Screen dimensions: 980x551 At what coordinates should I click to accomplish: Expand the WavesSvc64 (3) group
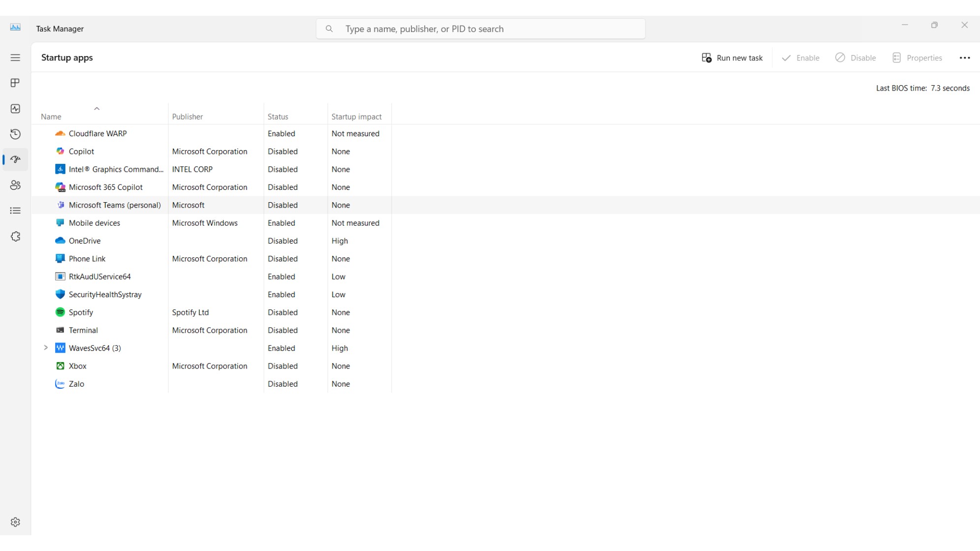pos(46,348)
